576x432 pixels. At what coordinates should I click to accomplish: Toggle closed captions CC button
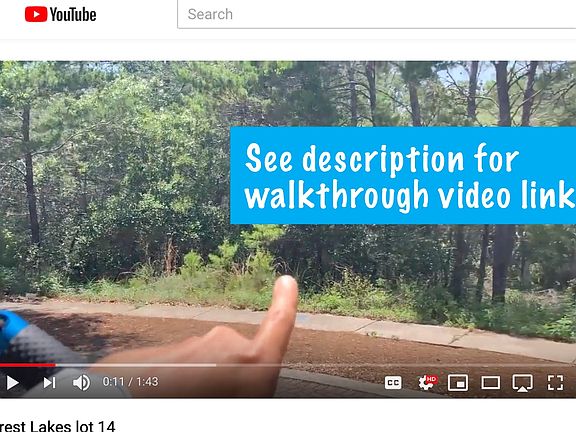click(393, 382)
